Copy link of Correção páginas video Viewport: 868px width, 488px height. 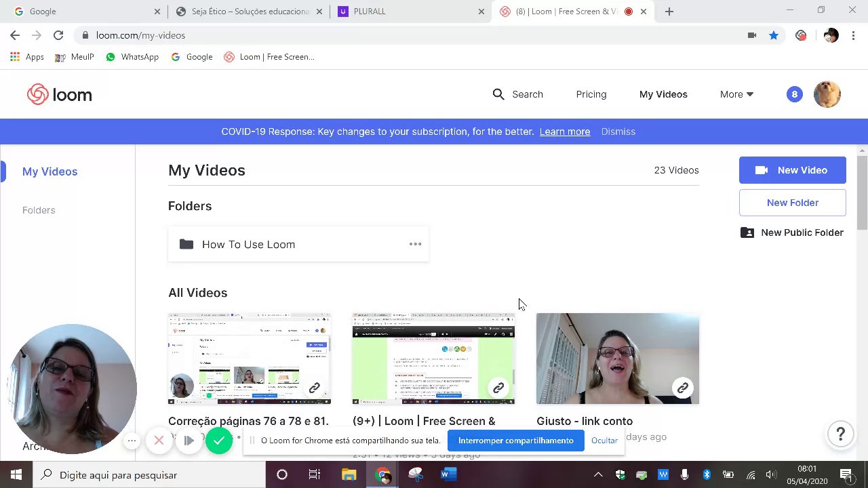[314, 388]
